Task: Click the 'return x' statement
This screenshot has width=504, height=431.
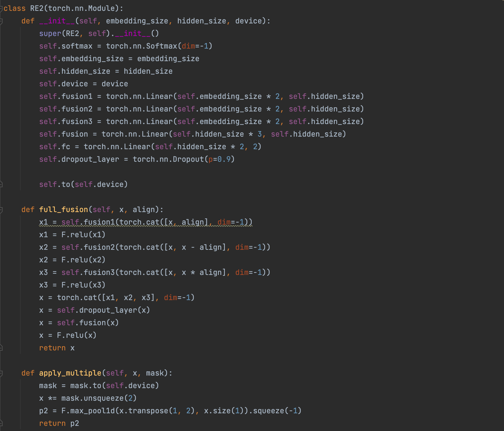Action: coord(57,348)
